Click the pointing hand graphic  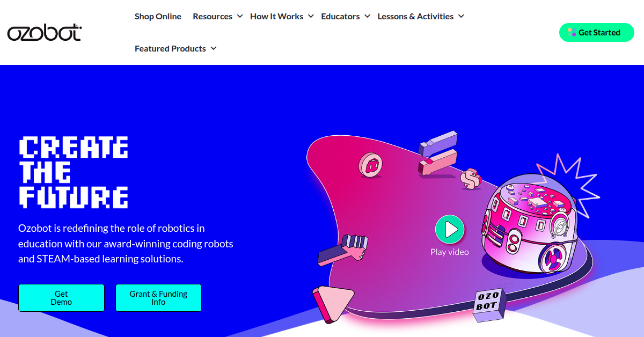(x=342, y=250)
